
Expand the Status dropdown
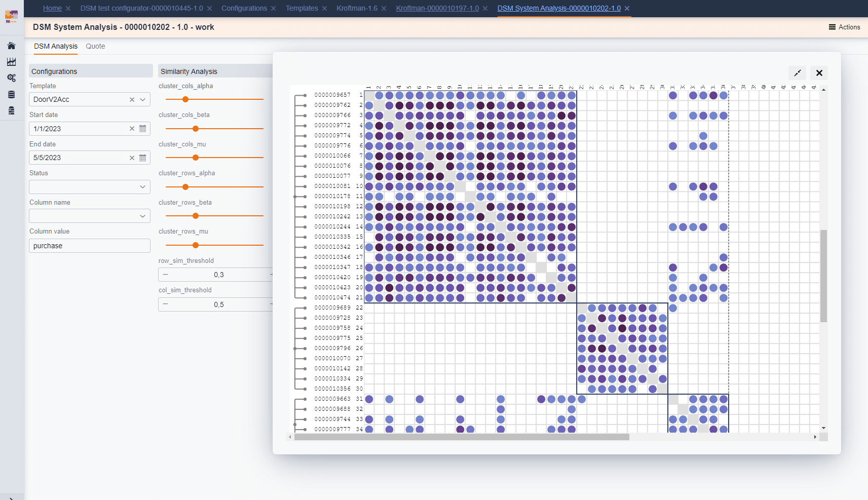pos(143,187)
